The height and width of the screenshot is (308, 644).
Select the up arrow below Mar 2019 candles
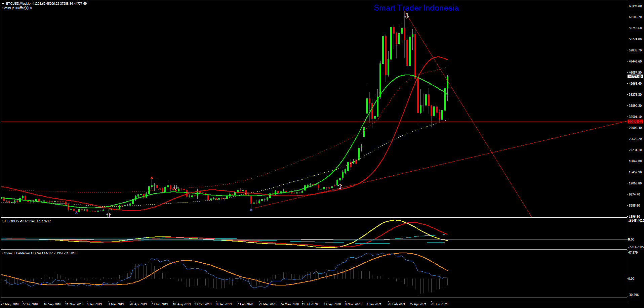point(109,215)
